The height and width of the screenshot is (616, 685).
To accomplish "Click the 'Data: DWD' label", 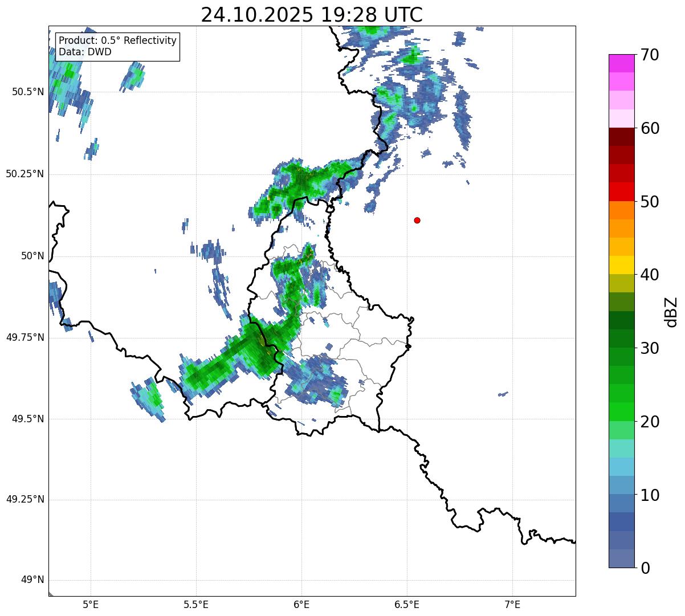I will (85, 52).
